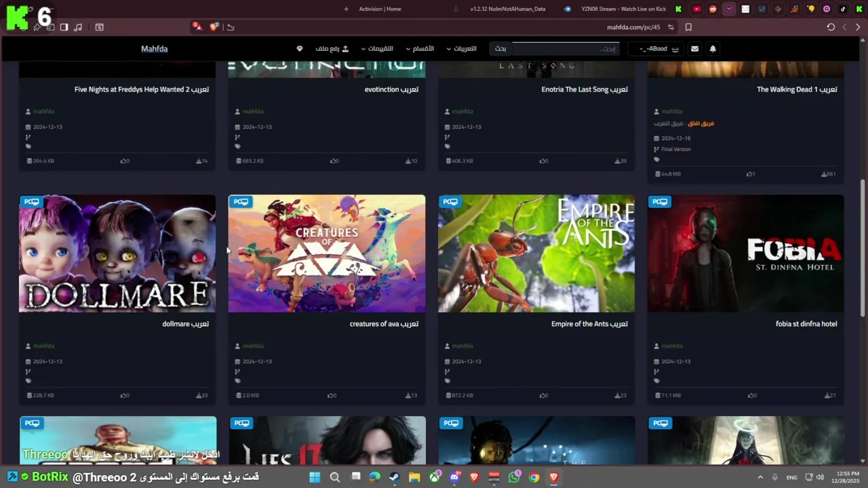Open تعريب Empire of the Ants title link
The width and height of the screenshot is (868, 488).
pyautogui.click(x=589, y=324)
